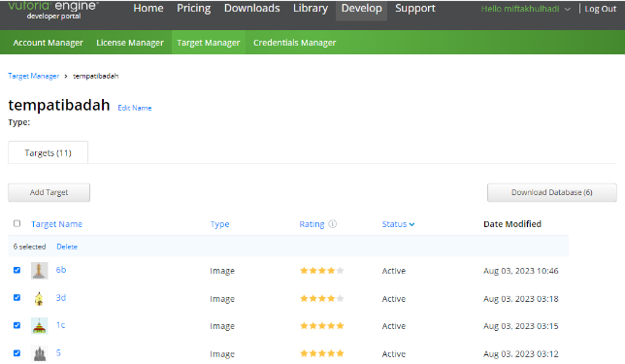The image size is (625, 364).
Task: Open the 3d target thumbnail
Action: 40,298
